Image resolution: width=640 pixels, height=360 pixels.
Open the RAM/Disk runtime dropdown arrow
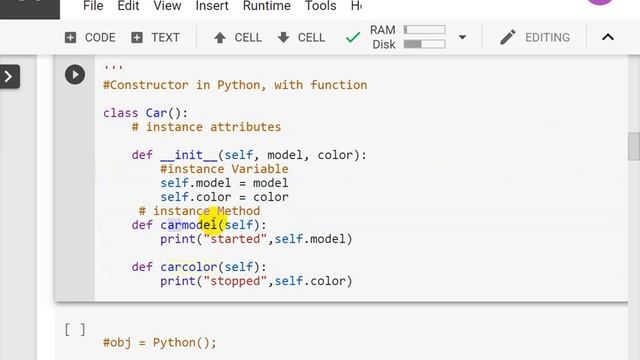(x=462, y=37)
